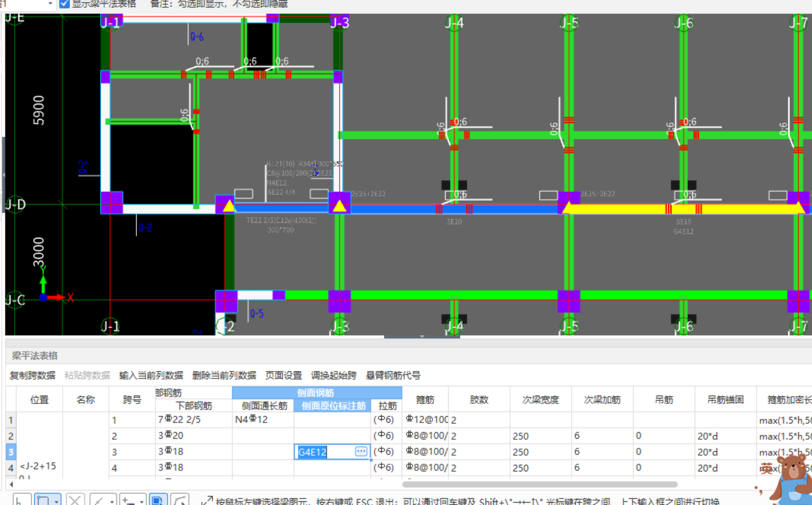Click 输入当前列数据 button
812x505 pixels.
click(151, 375)
